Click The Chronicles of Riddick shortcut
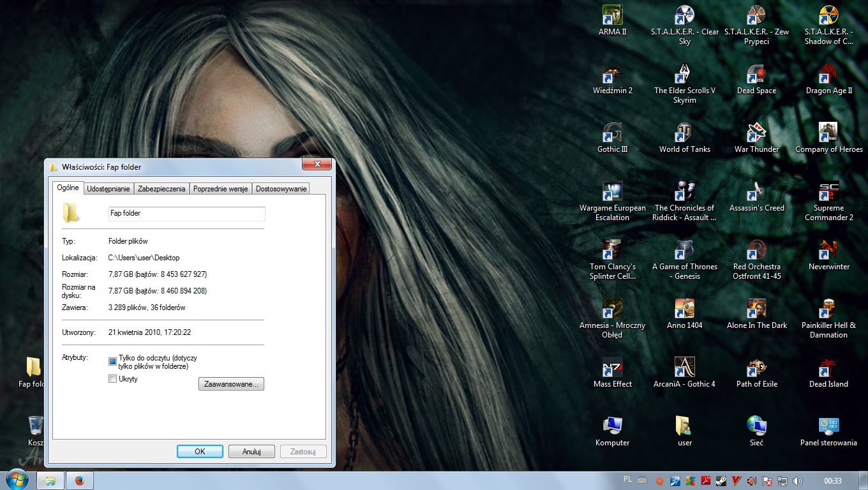 click(x=684, y=201)
